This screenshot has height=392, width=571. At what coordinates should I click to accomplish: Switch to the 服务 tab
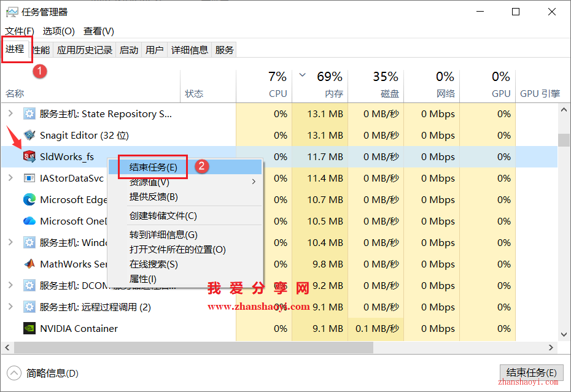coord(224,50)
